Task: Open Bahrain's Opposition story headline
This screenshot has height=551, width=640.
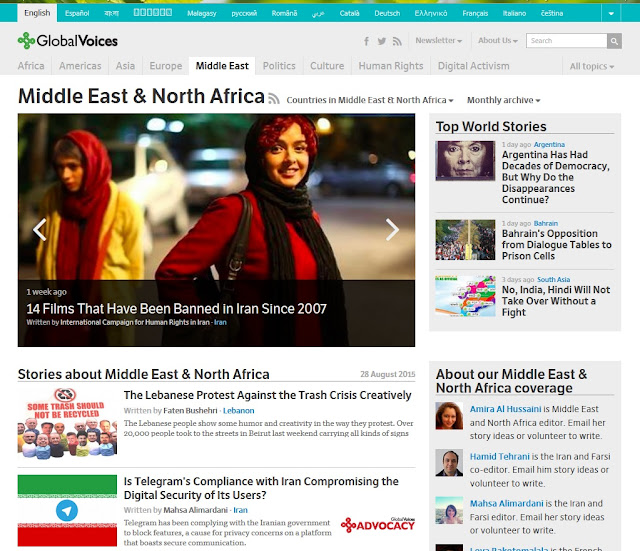Action: (x=556, y=244)
